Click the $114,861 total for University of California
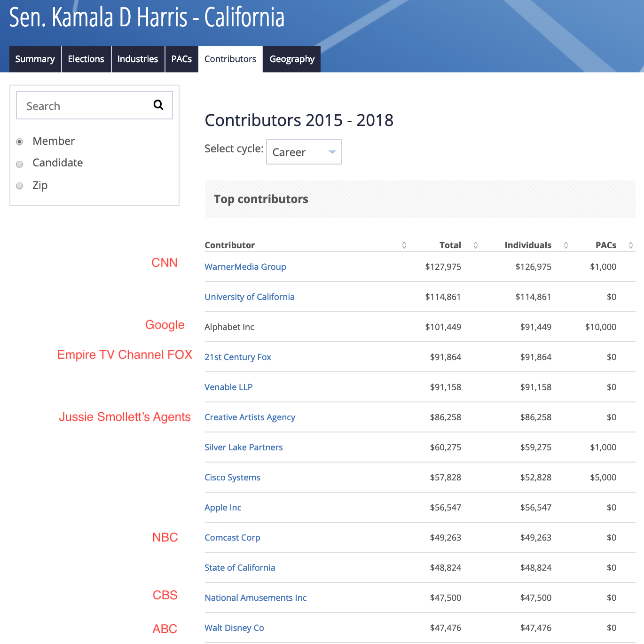The width and height of the screenshot is (644, 644). click(443, 297)
